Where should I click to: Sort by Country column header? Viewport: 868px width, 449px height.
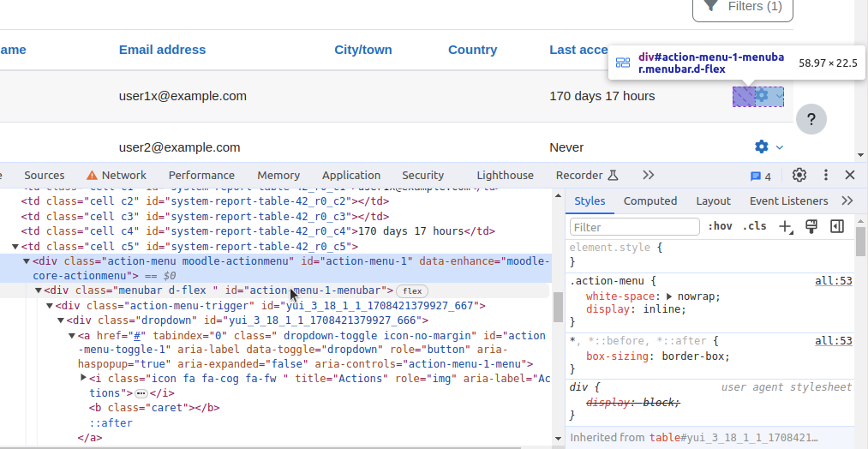coord(473,50)
